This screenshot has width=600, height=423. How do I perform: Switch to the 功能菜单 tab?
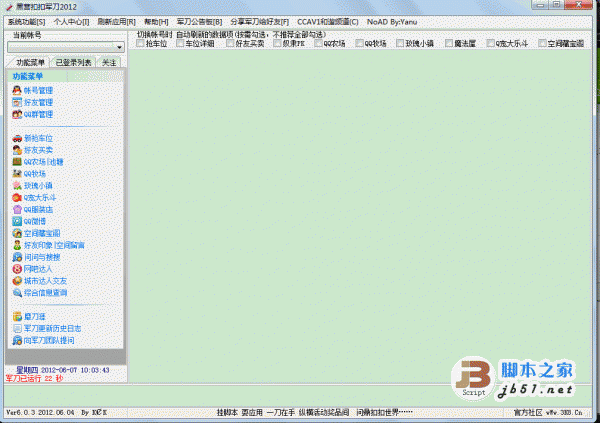(30, 62)
